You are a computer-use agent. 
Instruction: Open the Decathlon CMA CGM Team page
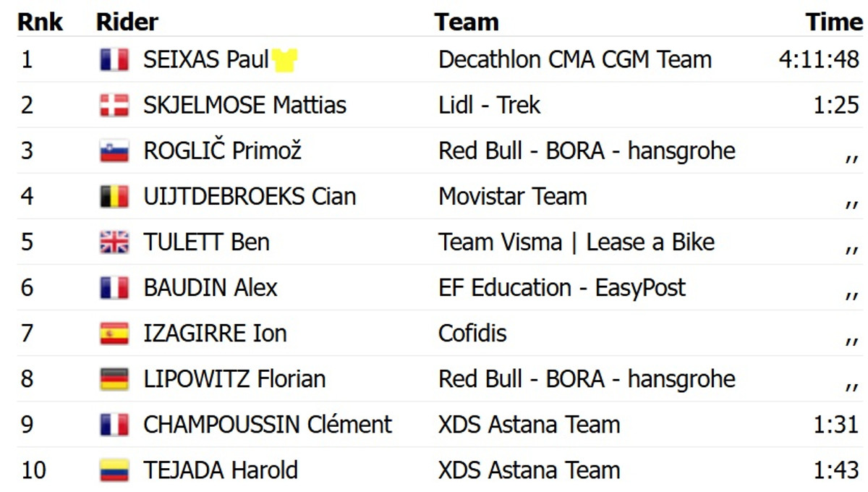pyautogui.click(x=575, y=59)
